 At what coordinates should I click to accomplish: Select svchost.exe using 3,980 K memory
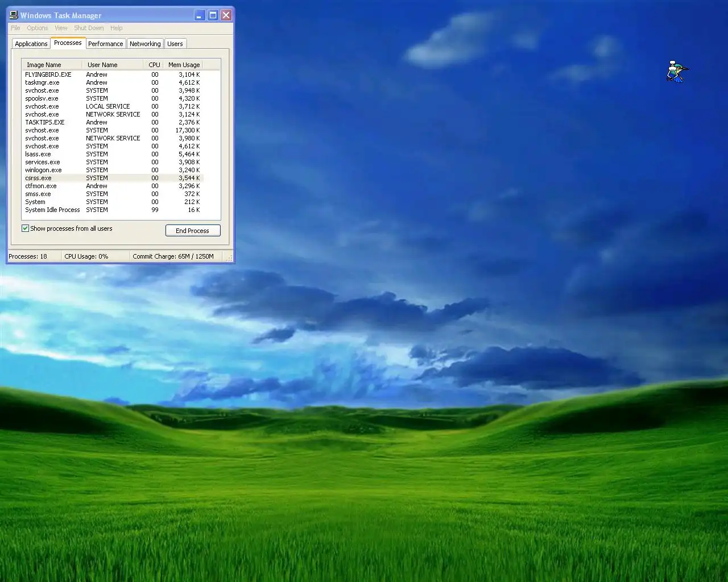[113, 138]
